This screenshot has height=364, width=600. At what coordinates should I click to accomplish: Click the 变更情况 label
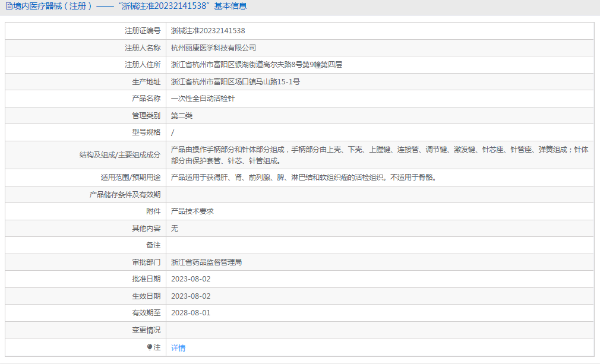tap(146, 330)
